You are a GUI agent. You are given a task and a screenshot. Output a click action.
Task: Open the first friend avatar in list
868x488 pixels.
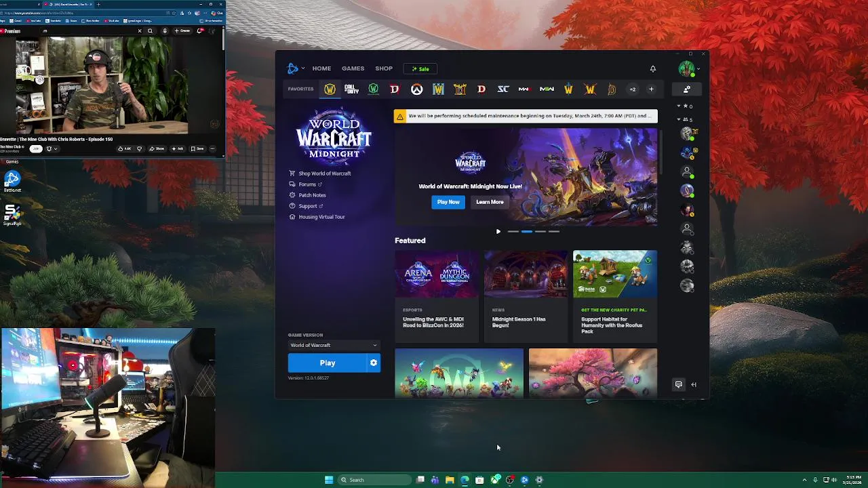[687, 134]
